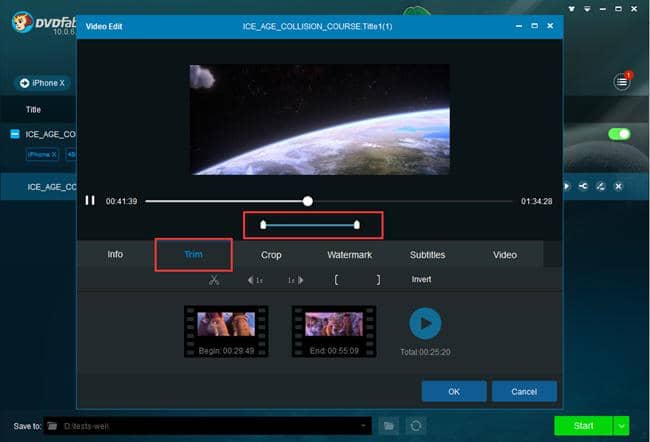Open the Watermark tab

point(349,255)
